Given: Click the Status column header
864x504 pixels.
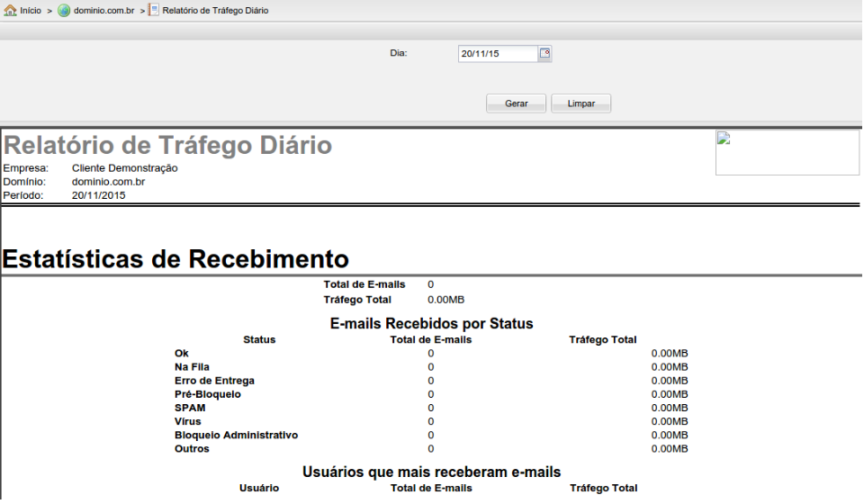Looking at the screenshot, I should pyautogui.click(x=259, y=339).
